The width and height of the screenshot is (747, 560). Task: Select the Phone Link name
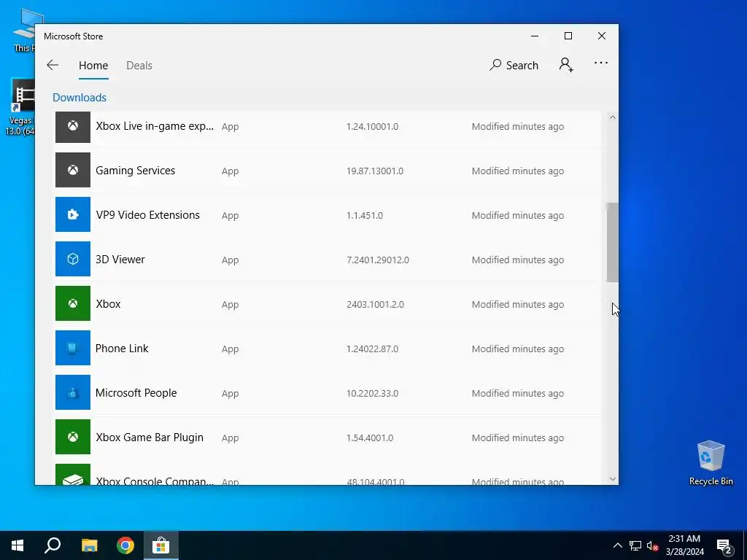[x=122, y=349]
